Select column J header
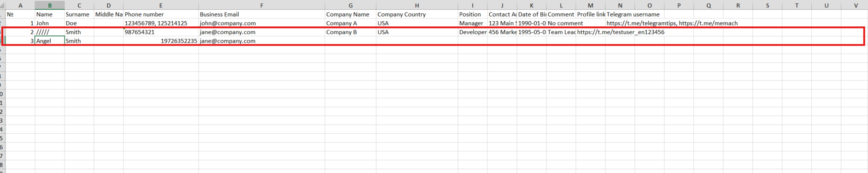 (502, 6)
